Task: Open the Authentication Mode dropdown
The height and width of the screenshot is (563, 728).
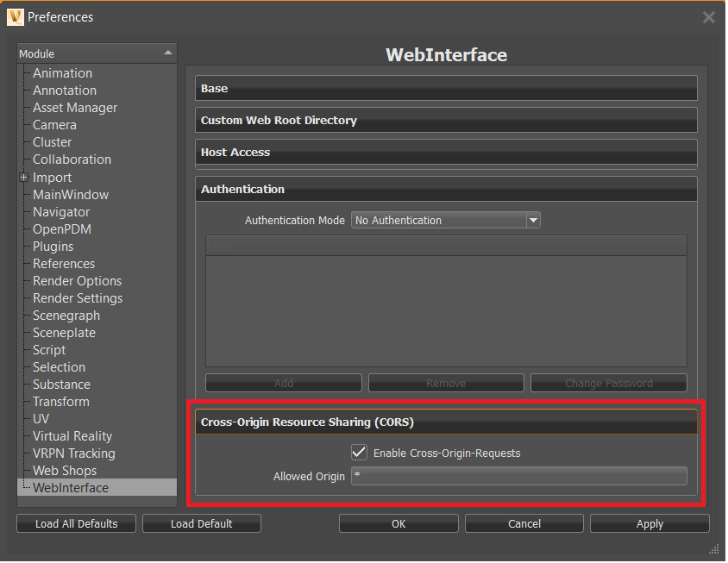Action: (446, 220)
